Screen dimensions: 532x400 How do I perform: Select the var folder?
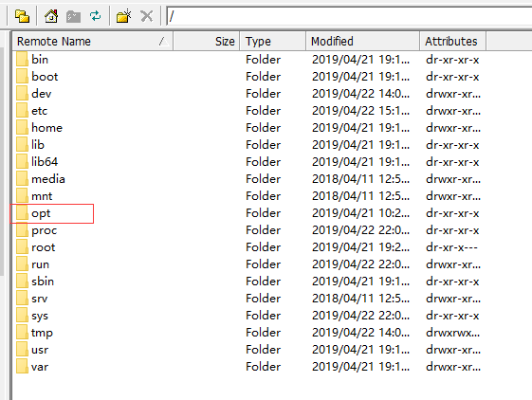coord(40,367)
